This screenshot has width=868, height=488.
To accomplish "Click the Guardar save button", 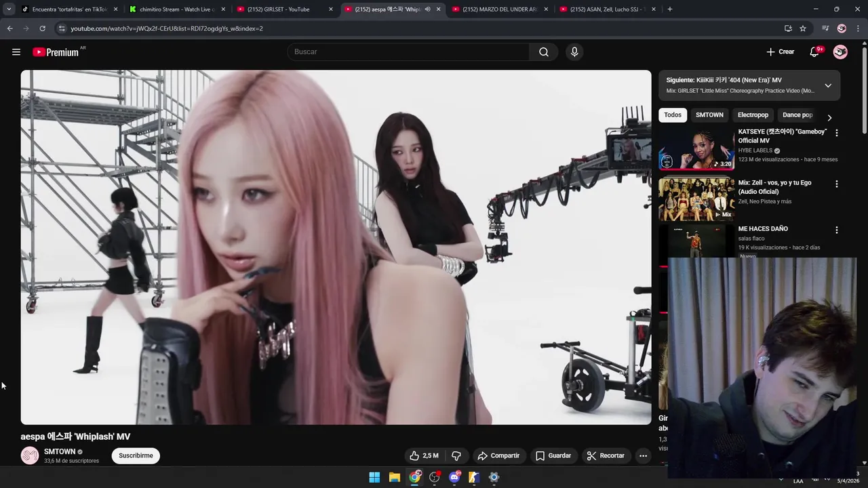I will [553, 455].
